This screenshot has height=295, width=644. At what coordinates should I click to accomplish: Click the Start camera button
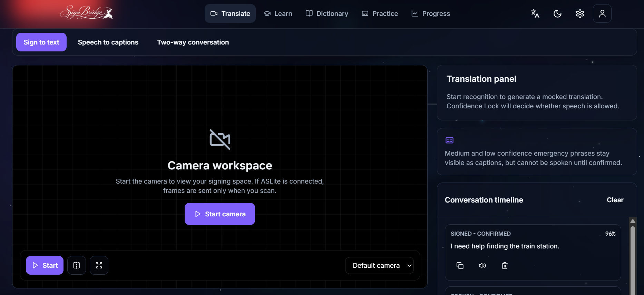(x=220, y=214)
